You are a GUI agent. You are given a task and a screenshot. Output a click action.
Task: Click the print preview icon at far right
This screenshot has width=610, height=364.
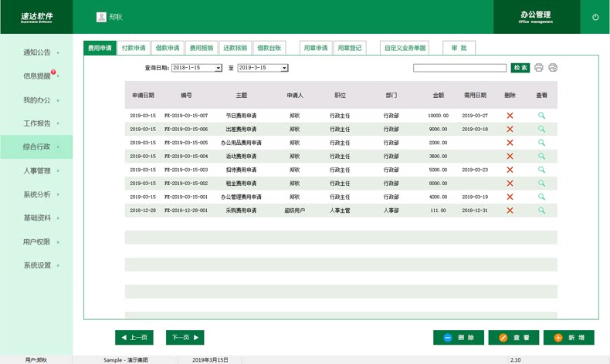point(553,68)
